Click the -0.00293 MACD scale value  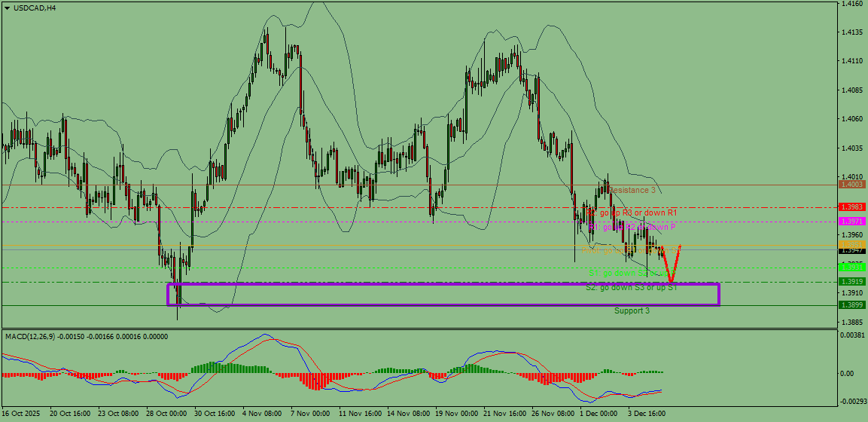[x=852, y=400]
